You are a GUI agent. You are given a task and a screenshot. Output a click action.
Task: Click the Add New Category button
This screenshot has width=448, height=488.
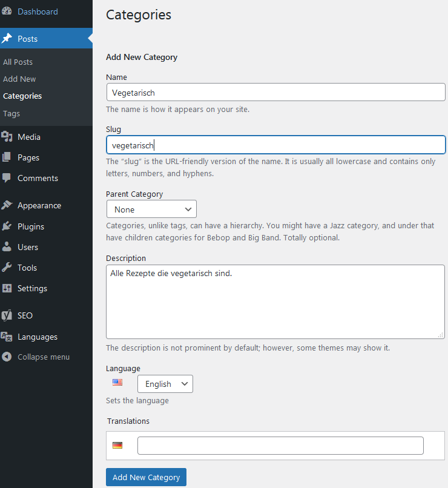tap(147, 477)
